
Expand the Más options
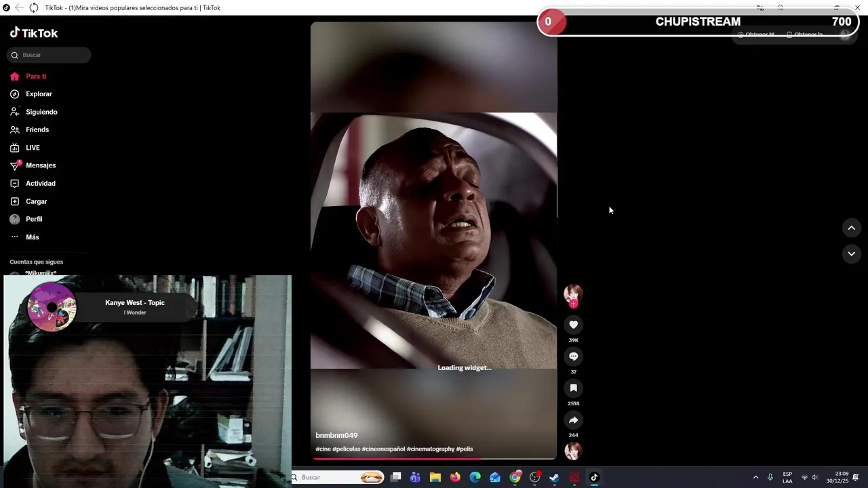point(24,237)
